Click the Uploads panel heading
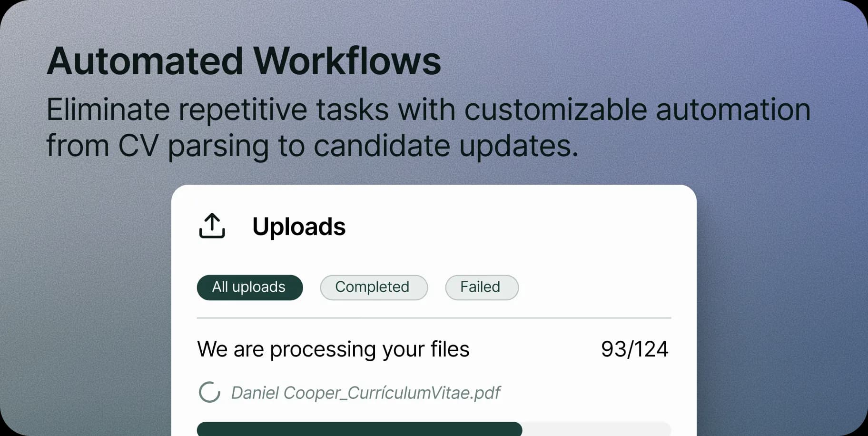The width and height of the screenshot is (868, 436). [299, 227]
